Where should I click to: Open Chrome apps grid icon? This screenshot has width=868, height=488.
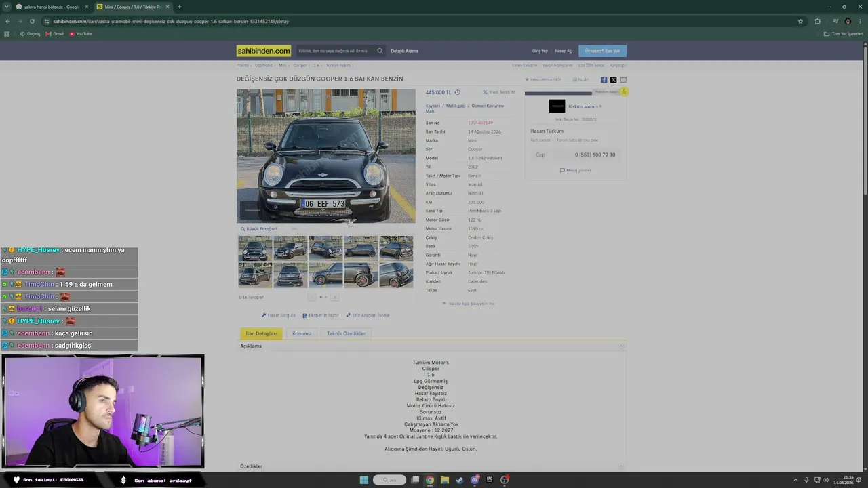[7, 34]
